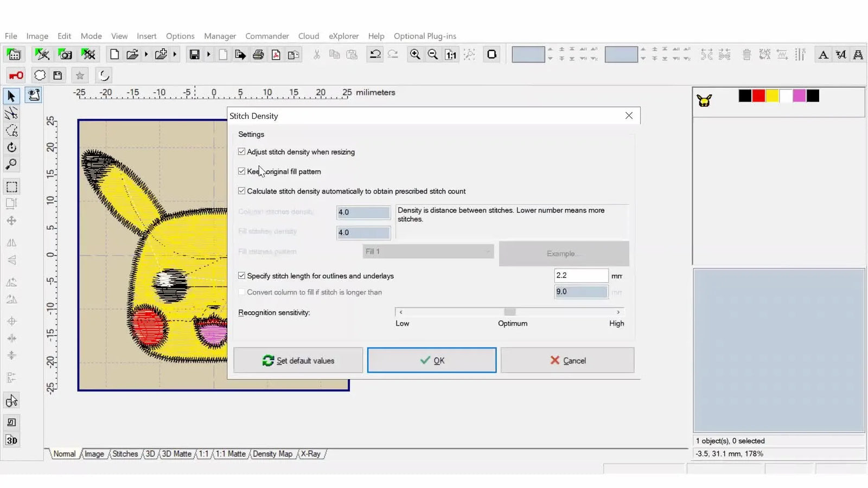868x488 pixels.
Task: Open the Fill 1 pattern dropdown
Action: click(x=428, y=252)
